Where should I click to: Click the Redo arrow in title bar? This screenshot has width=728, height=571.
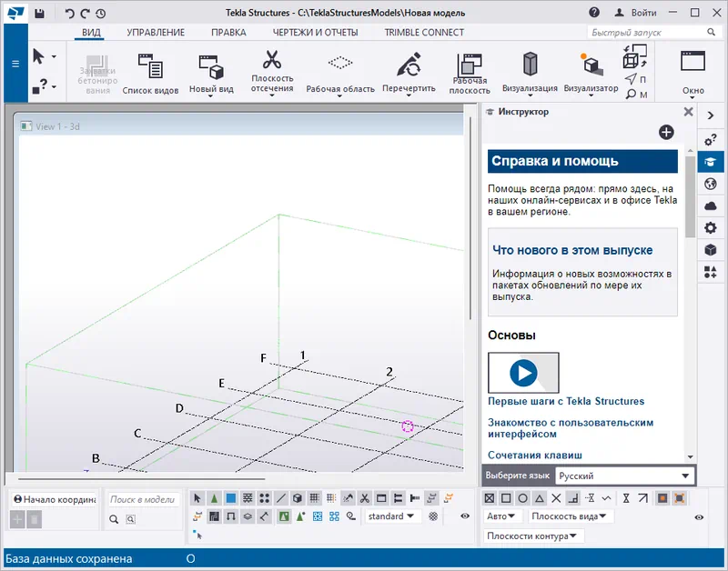pyautogui.click(x=85, y=14)
